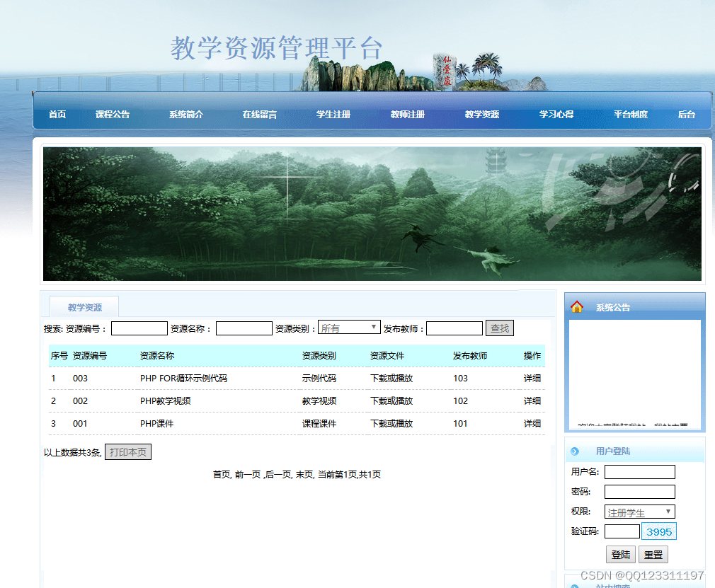Open 详细 for resource 003
715x588 pixels.
pos(532,379)
